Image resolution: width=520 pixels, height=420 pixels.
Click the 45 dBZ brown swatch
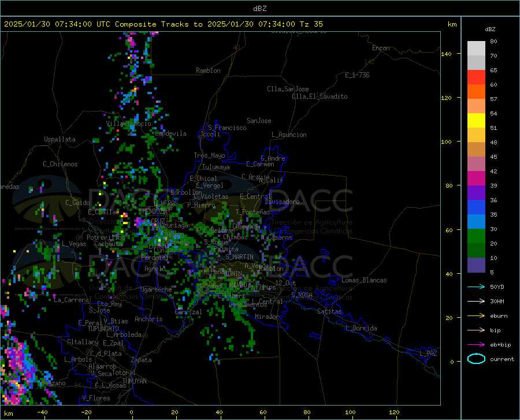476,150
